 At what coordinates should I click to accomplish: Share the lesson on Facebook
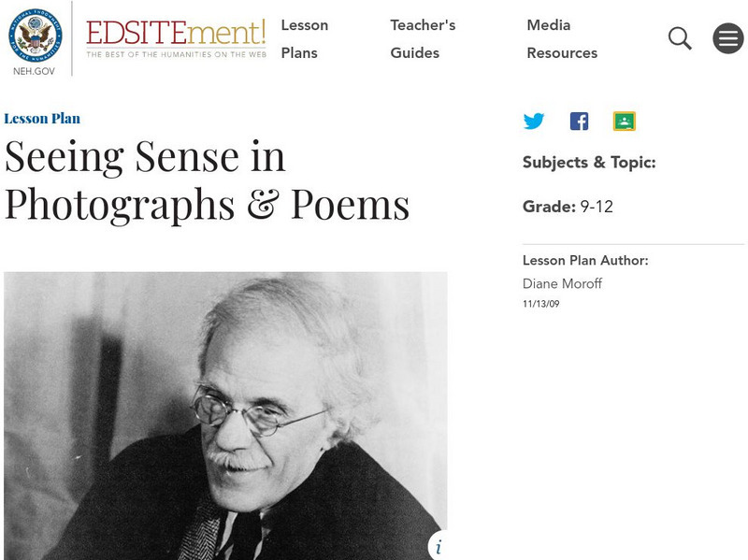pos(580,121)
